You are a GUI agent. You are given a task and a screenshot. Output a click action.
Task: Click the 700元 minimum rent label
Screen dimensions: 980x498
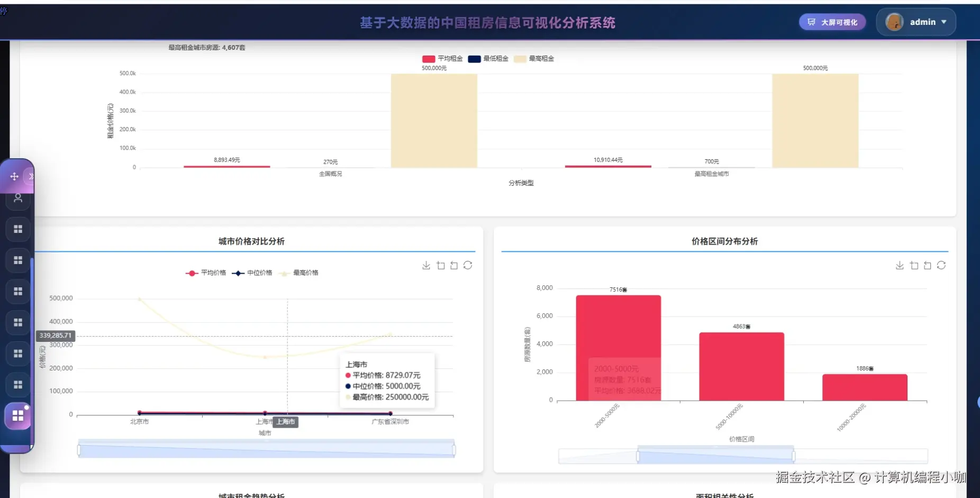point(712,161)
